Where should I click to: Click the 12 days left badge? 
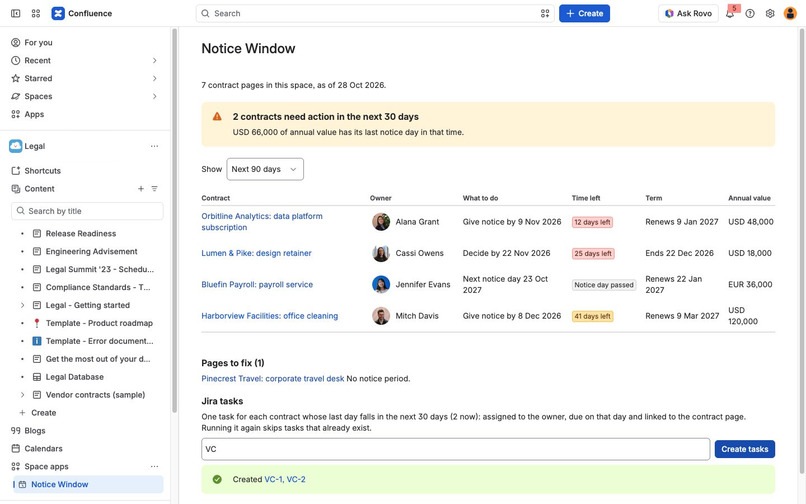(x=592, y=222)
